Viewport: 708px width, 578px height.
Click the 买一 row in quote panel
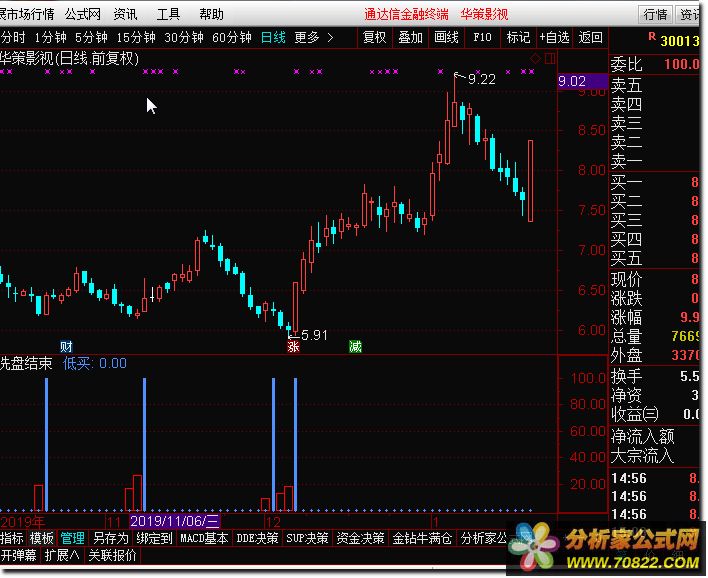point(655,182)
